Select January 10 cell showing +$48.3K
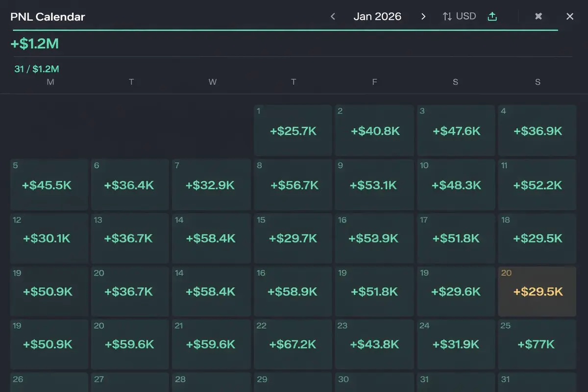The width and height of the screenshot is (588, 392). (456, 185)
